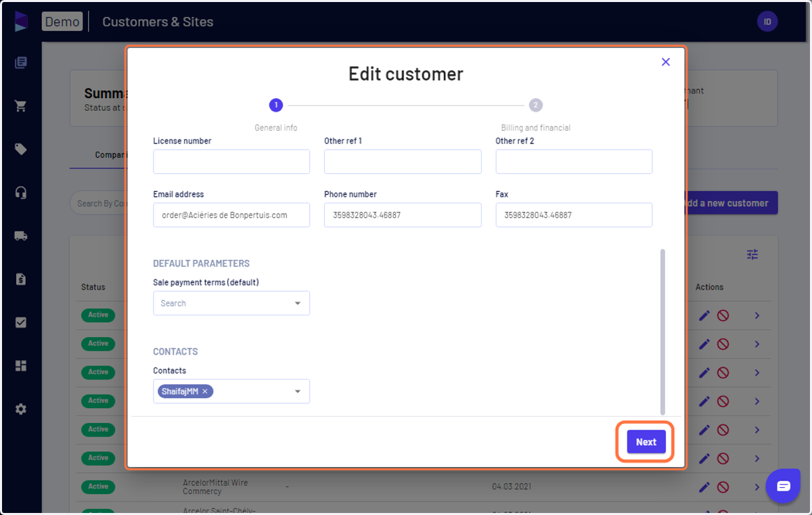Open the invoice document sidebar icon
Screen dimensions: 812x515
click(x=21, y=279)
